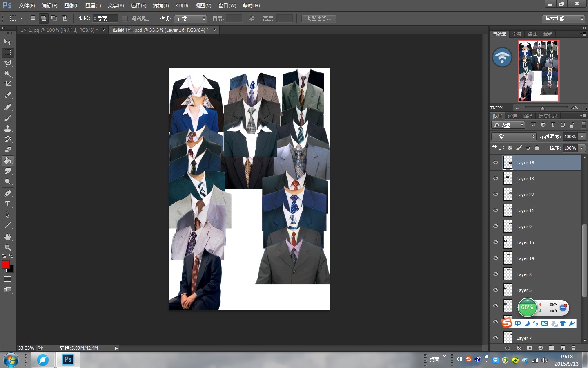Open the 滤镜(T) menu

[161, 6]
